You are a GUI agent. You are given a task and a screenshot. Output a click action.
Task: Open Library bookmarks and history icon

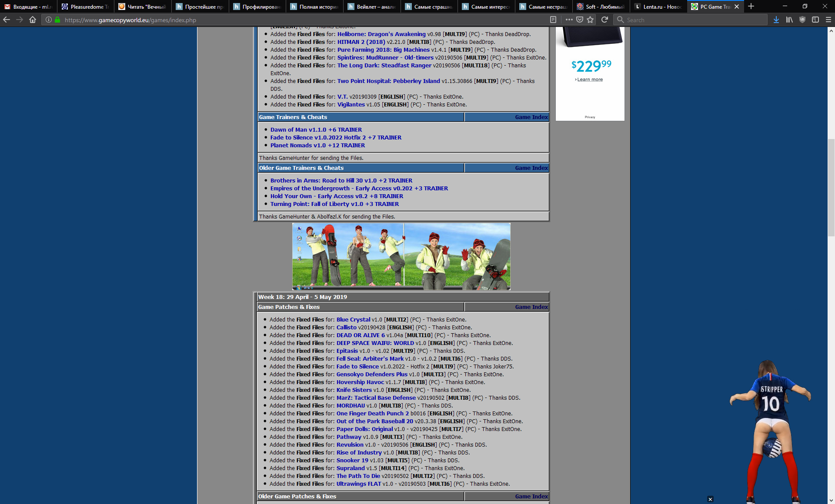[789, 20]
